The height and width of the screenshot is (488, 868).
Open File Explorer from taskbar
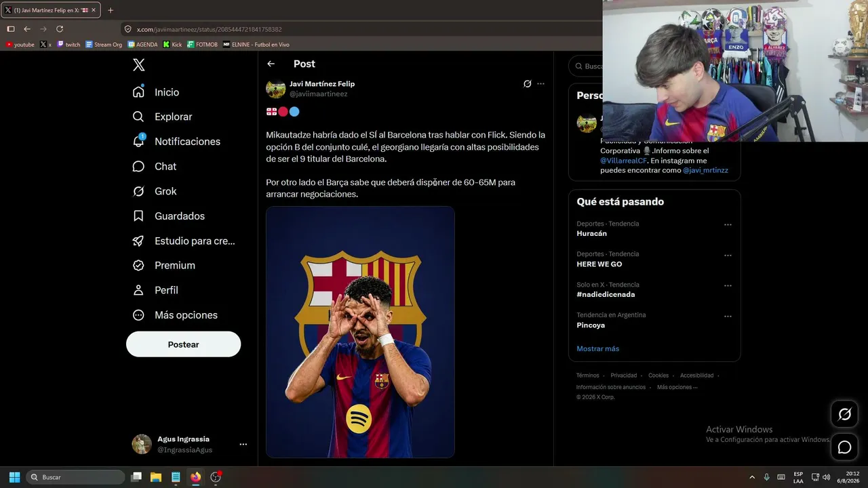(155, 477)
